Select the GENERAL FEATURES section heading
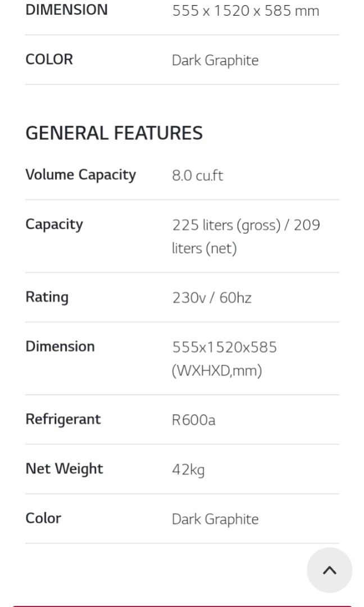Viewport: 364px width, 607px height. [115, 133]
